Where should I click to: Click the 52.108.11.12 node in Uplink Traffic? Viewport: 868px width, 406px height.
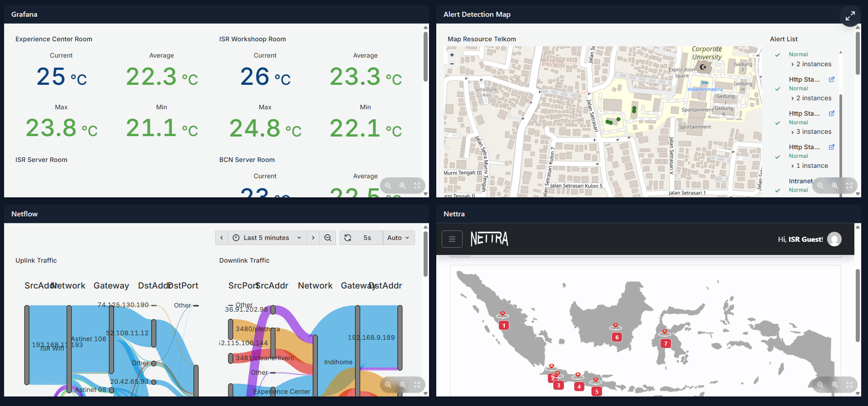pyautogui.click(x=154, y=333)
